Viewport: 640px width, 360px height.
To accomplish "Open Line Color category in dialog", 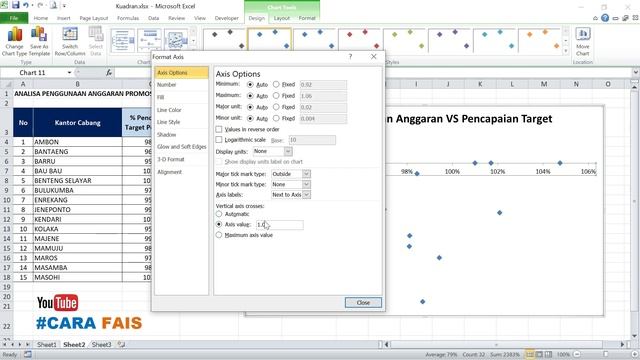I will pyautogui.click(x=182, y=110).
